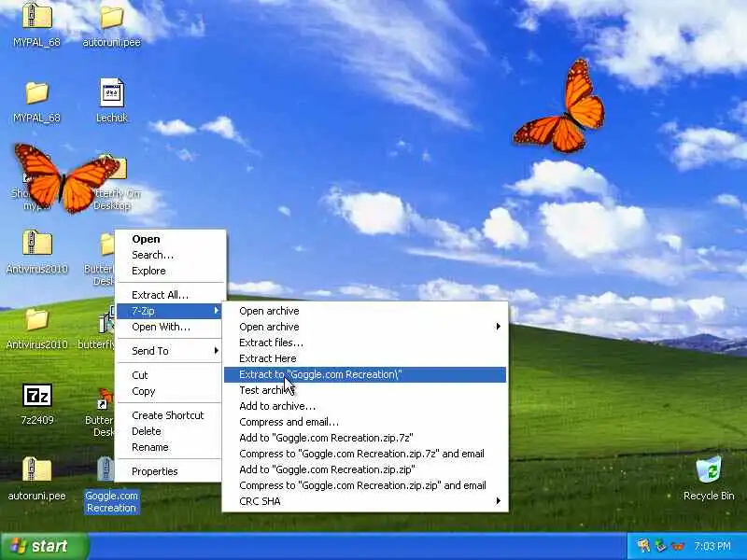747x560 pixels.
Task: Choose Extract files... in 7-Zip submenu
Action: (365, 343)
